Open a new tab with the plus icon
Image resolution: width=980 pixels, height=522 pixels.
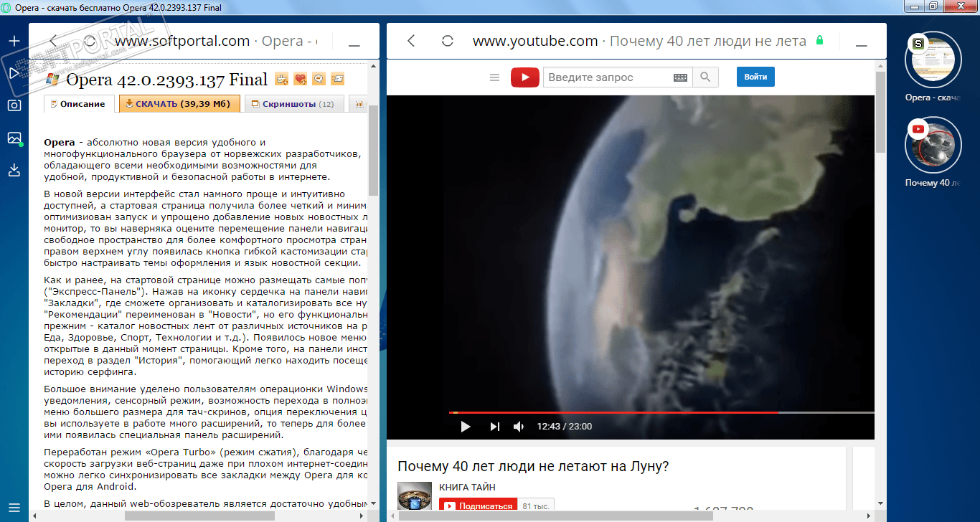click(x=14, y=41)
